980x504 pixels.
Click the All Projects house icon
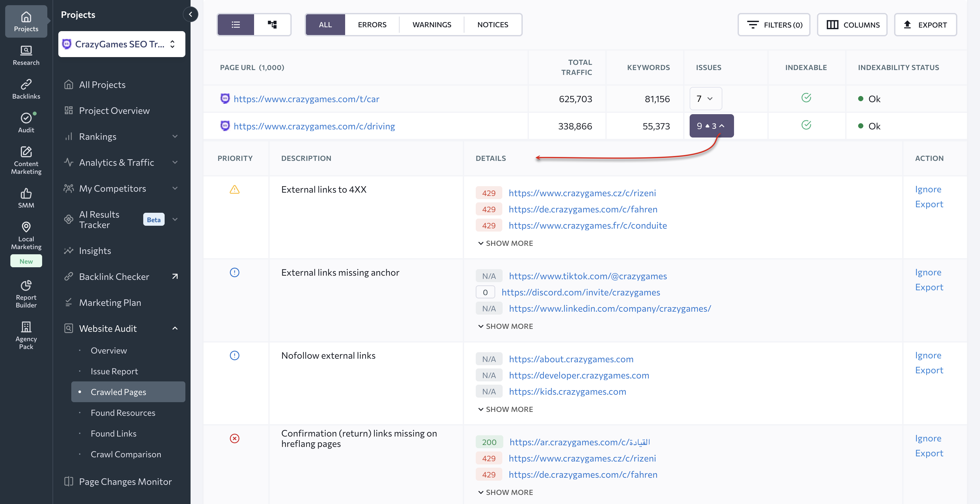[x=68, y=85]
